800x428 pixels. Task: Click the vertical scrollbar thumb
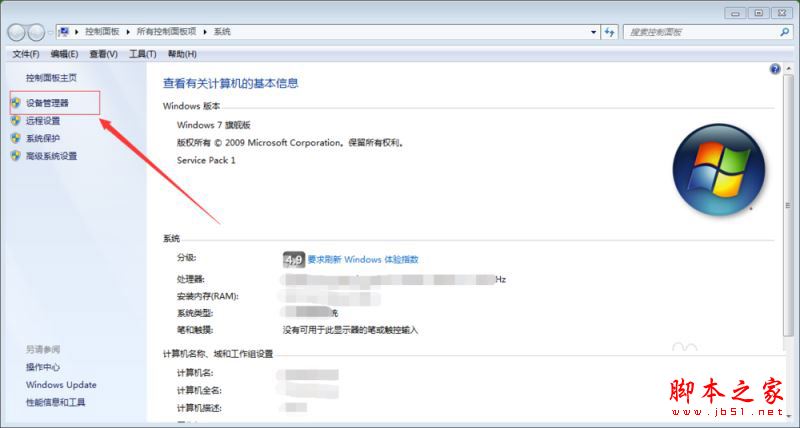point(787,206)
